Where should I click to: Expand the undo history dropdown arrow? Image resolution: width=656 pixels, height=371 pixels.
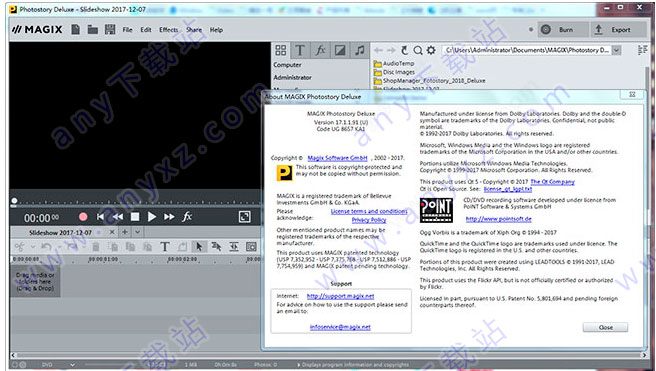click(59, 247)
